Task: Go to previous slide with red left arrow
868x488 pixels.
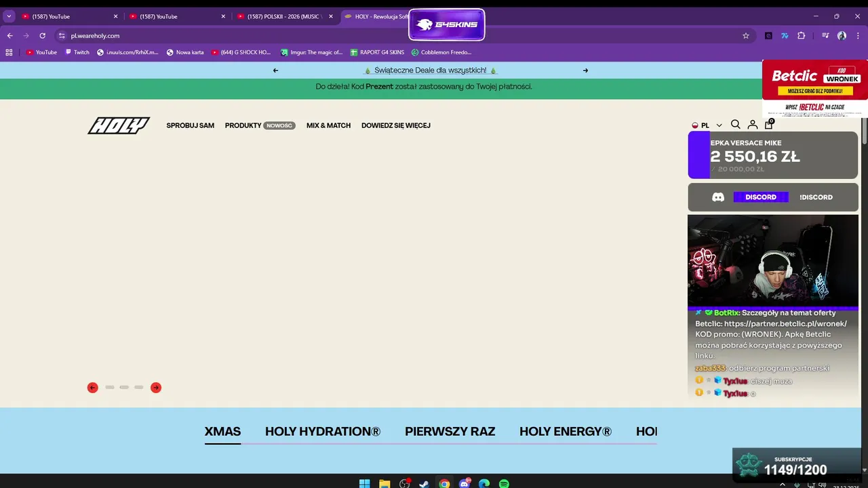Action: [93, 388]
